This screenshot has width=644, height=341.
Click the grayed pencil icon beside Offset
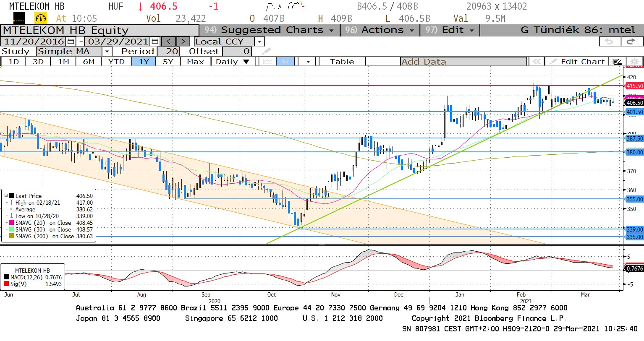click(x=266, y=52)
